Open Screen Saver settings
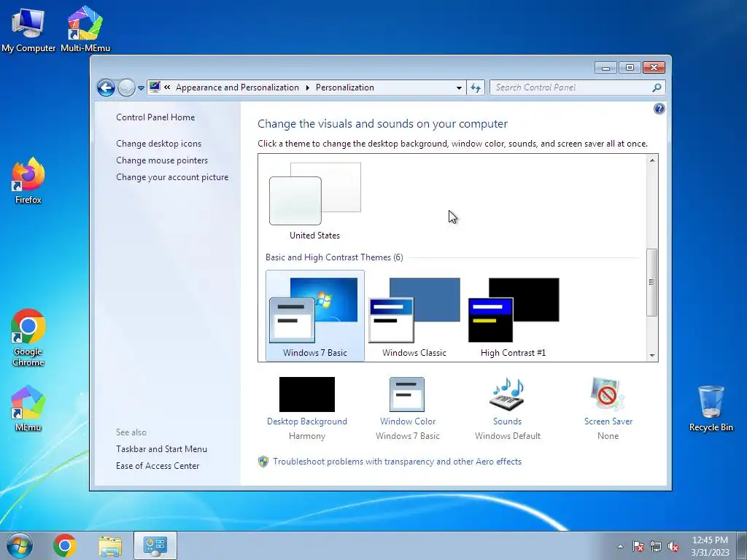Image resolution: width=747 pixels, height=560 pixels. coord(608,408)
